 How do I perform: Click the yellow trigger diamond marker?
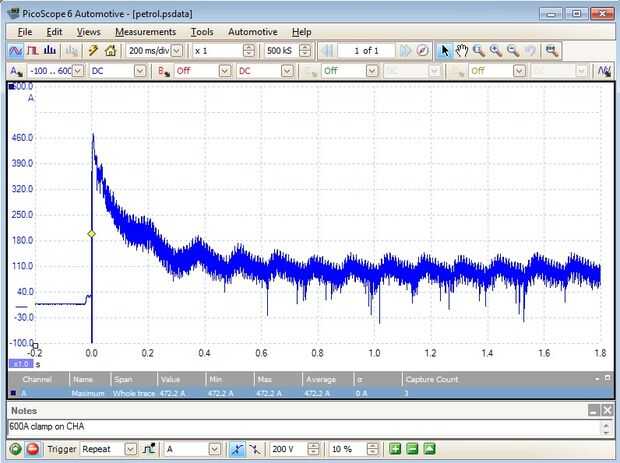coord(91,234)
